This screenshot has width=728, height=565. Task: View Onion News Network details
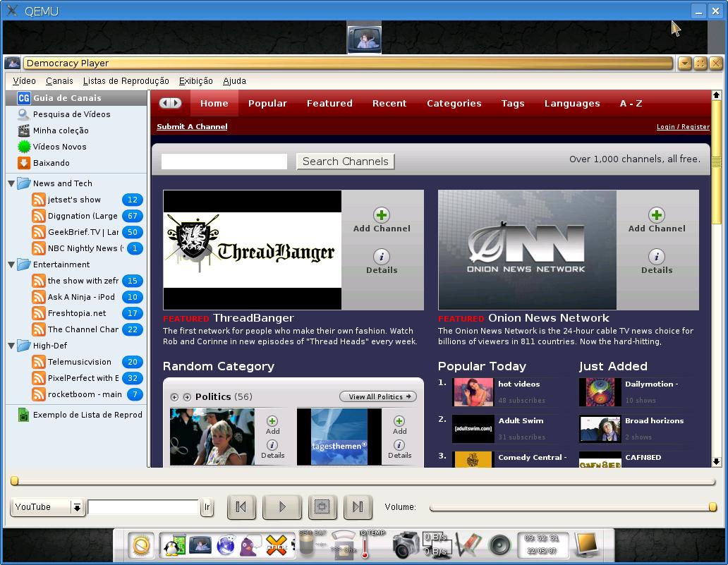point(657,262)
